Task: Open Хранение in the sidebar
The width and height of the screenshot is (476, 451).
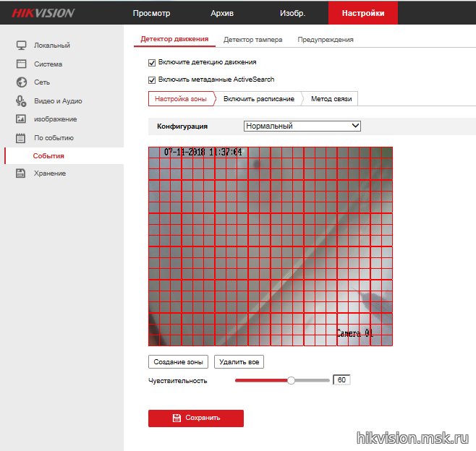Action: pyautogui.click(x=50, y=173)
